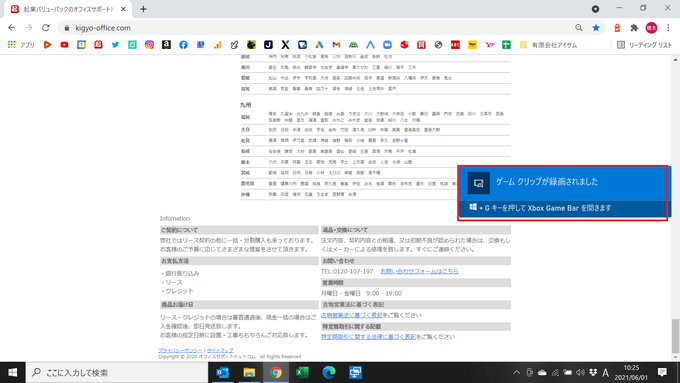Open the Facebook bookmark icon

(183, 45)
